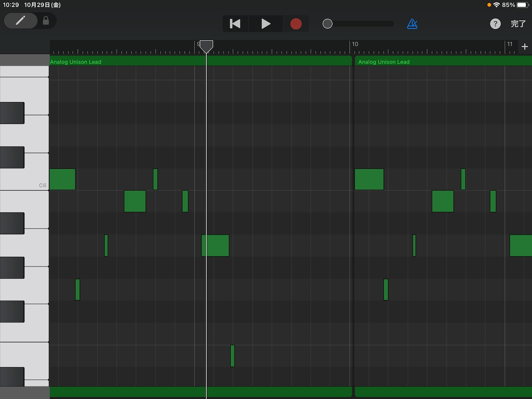Adjust the master volume slider knob
Screen dimensions: 532x399
point(327,24)
